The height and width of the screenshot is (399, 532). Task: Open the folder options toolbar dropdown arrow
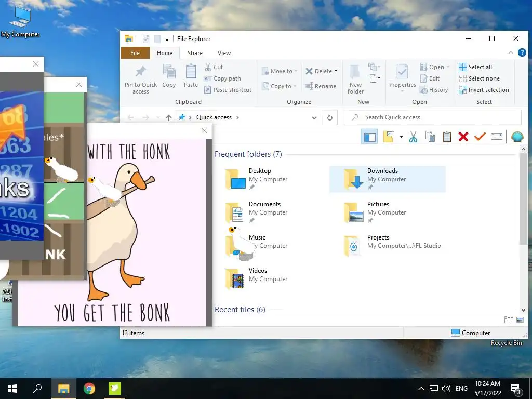tap(401, 137)
